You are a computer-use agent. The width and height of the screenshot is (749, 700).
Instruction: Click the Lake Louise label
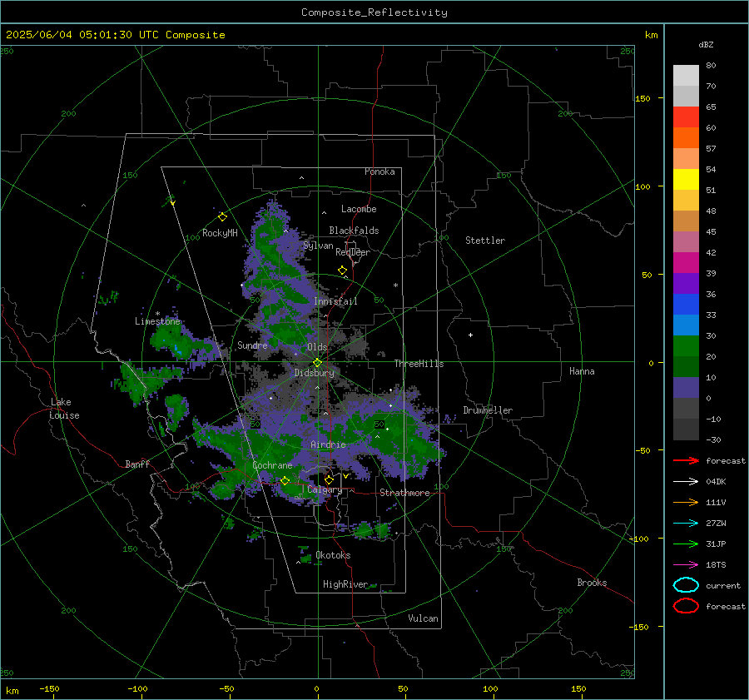(x=64, y=409)
